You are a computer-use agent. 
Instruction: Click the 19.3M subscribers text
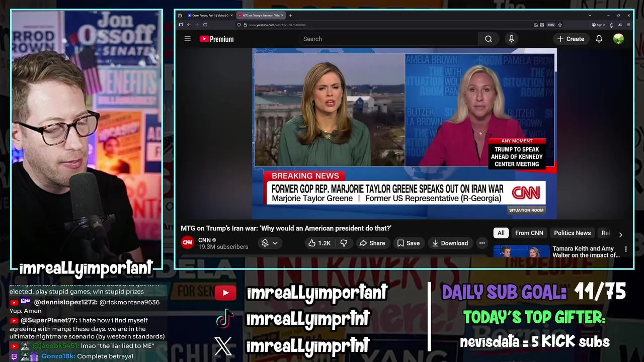(223, 247)
